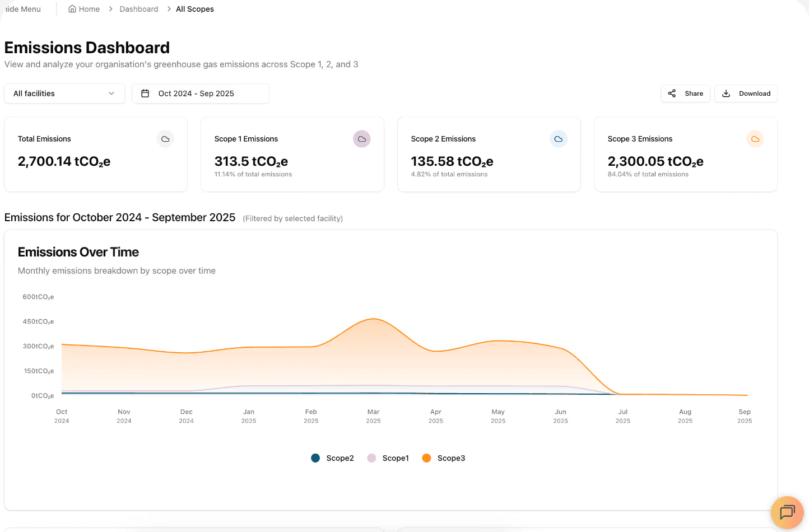Open All Scopes from the breadcrumb

point(194,9)
